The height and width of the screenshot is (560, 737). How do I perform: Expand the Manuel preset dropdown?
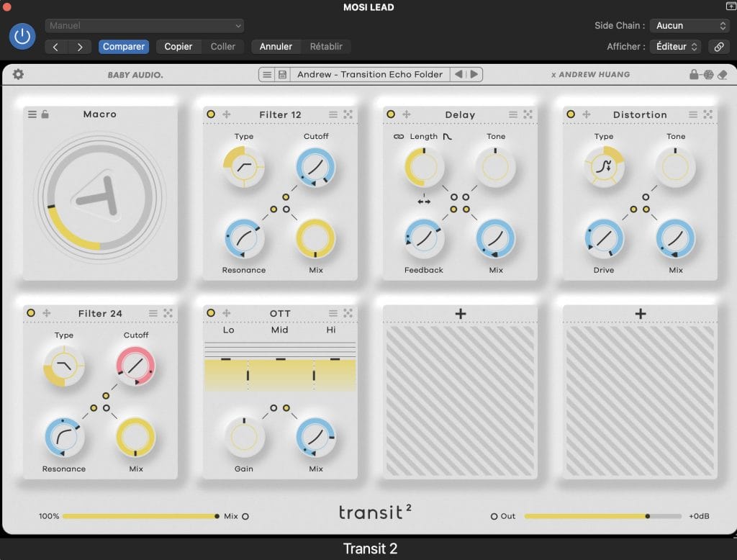145,26
